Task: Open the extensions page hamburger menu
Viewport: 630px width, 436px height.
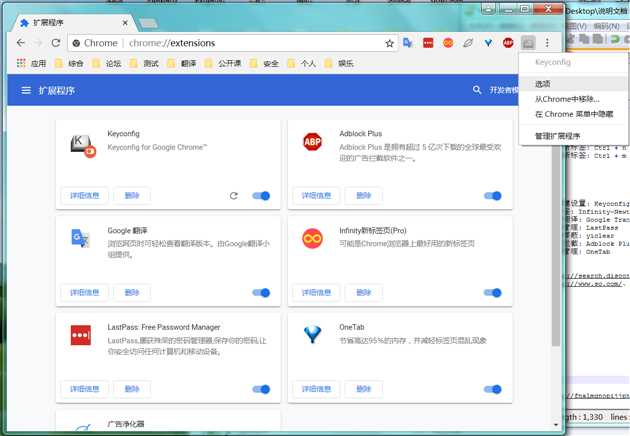Action: [26, 90]
